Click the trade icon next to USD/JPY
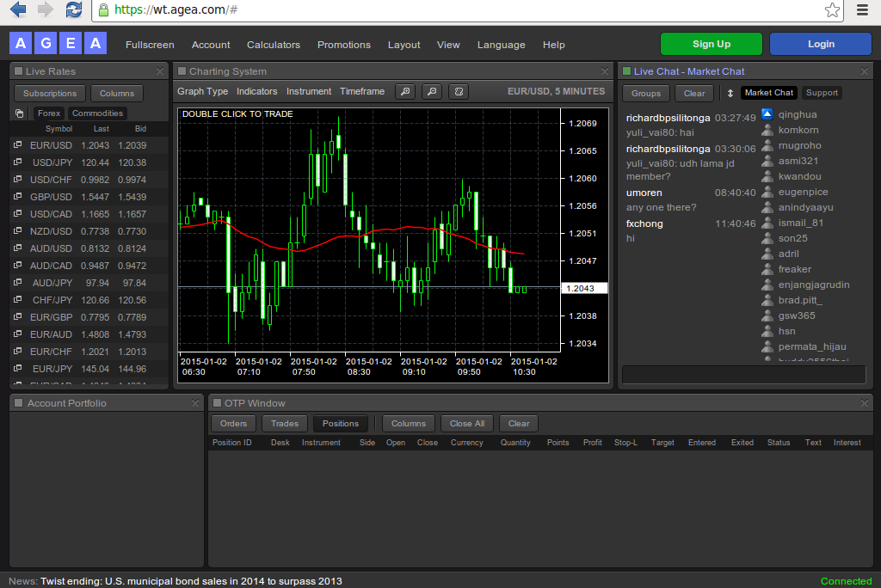881x588 pixels. (x=17, y=162)
